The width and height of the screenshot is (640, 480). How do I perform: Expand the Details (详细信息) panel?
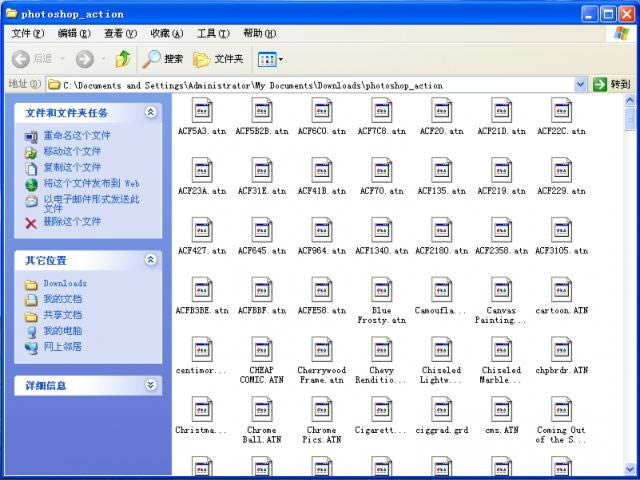pyautogui.click(x=151, y=385)
